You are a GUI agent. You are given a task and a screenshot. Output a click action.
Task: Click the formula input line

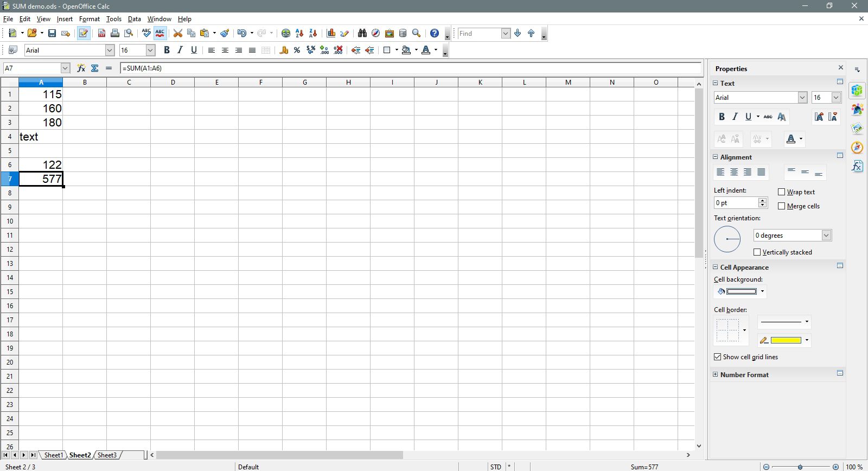(x=411, y=68)
